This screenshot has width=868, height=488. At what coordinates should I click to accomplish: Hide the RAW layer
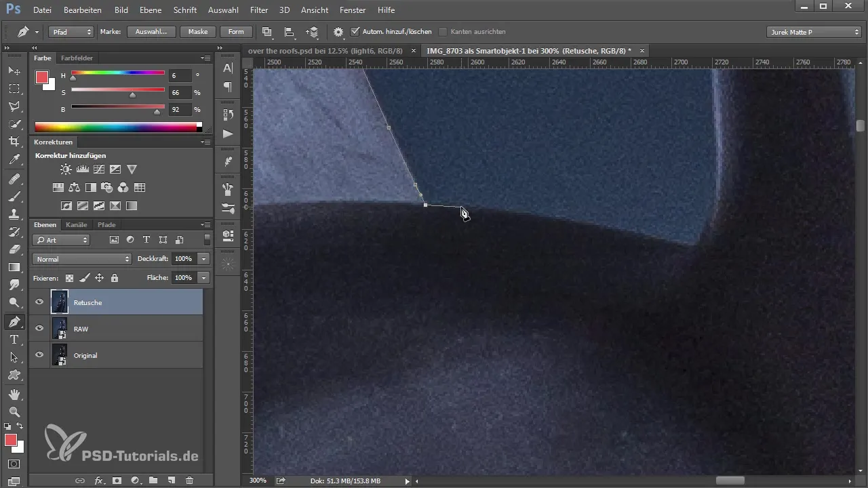(x=39, y=329)
